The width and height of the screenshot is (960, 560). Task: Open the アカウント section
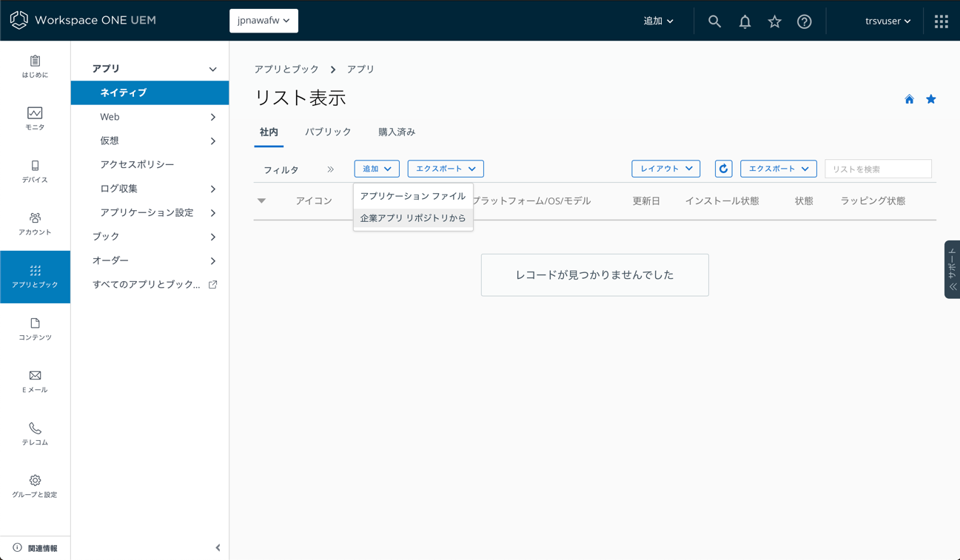click(x=35, y=224)
